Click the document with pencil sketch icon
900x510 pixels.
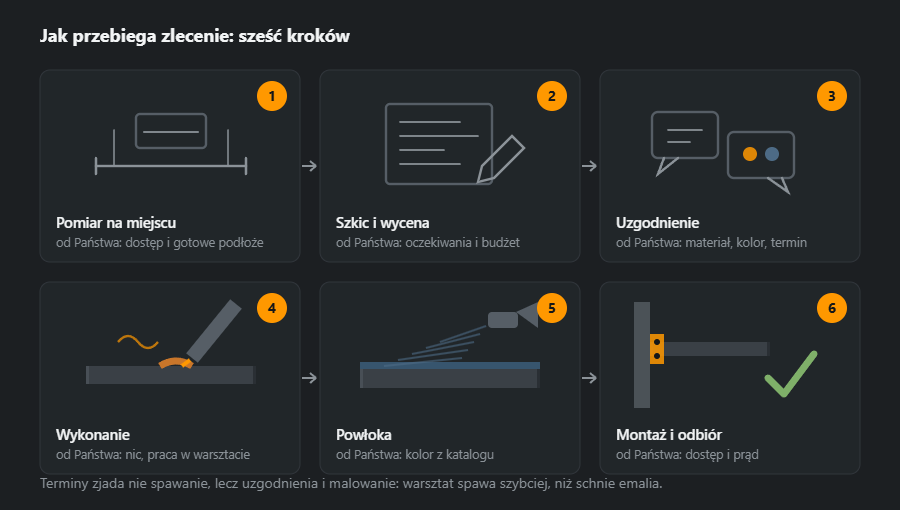(455, 144)
